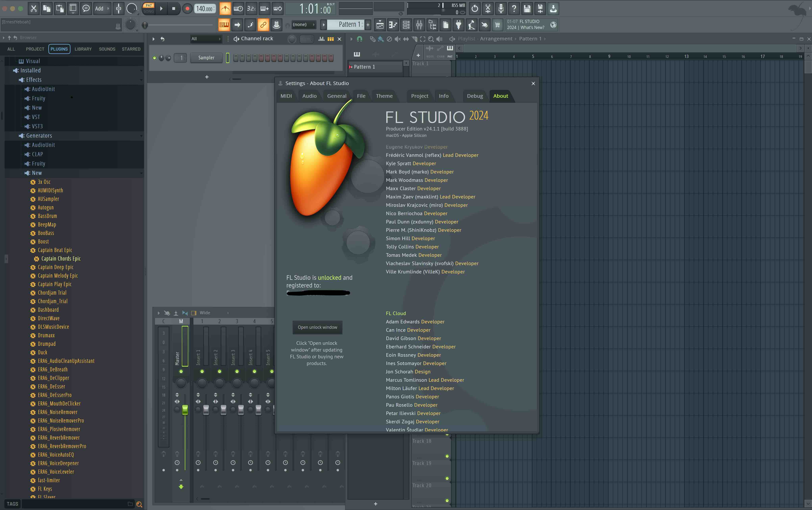
Task: Toggle Insert 1 mixer track green LED
Action: point(202,371)
